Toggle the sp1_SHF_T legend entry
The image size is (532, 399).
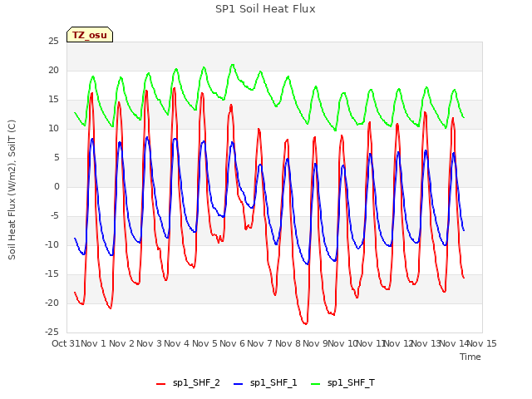342,383
